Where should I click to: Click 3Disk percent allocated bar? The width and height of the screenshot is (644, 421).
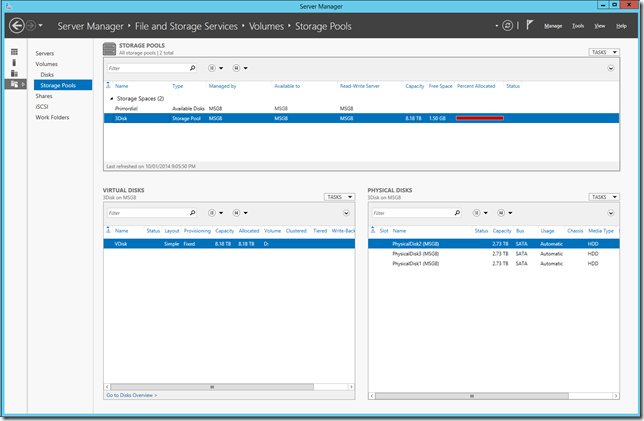click(479, 118)
